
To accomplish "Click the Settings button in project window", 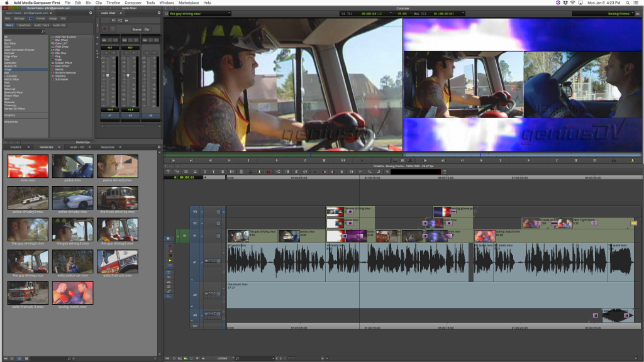I will pyautogui.click(x=19, y=18).
